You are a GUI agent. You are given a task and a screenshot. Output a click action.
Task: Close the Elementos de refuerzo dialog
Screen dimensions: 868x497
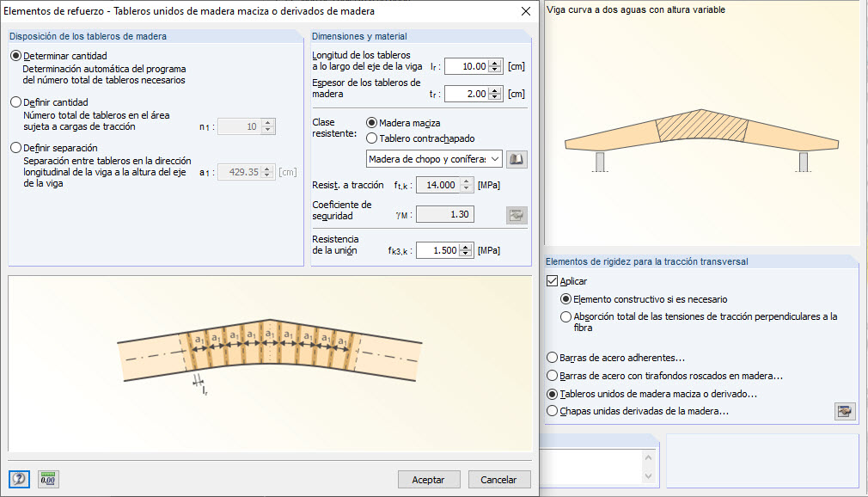[x=526, y=12]
